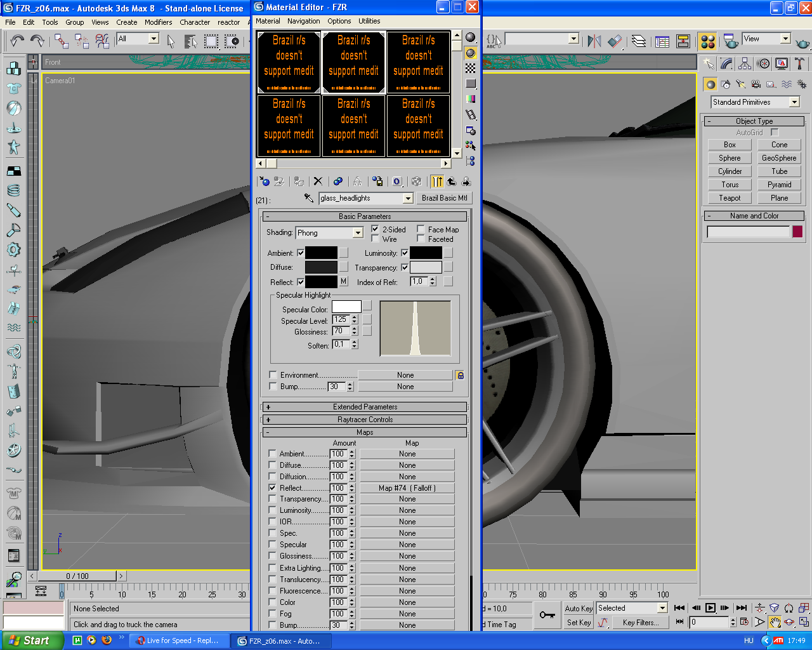Image resolution: width=812 pixels, height=650 pixels.
Task: Click the eyedropper pick material icon
Action: 309,198
